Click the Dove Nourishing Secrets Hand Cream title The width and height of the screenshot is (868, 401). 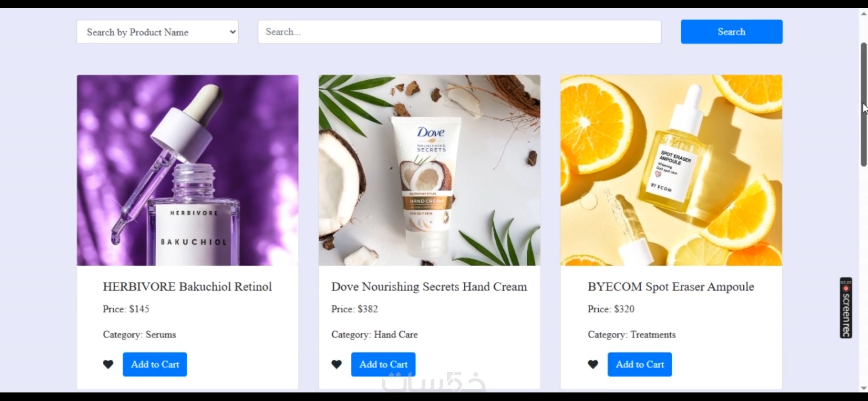click(429, 287)
